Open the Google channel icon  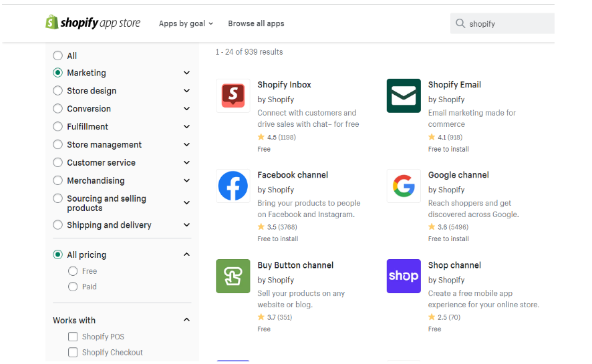404,186
